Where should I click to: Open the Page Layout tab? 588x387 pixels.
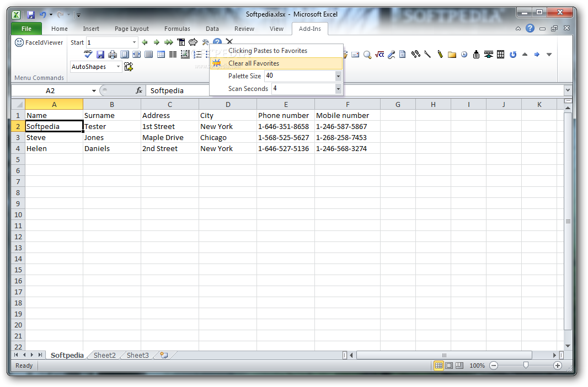tap(132, 29)
